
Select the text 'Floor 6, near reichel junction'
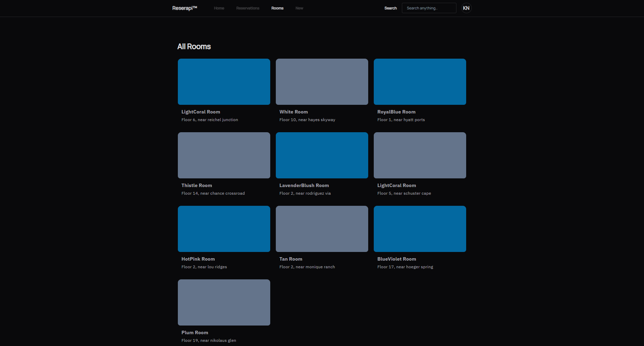click(210, 120)
